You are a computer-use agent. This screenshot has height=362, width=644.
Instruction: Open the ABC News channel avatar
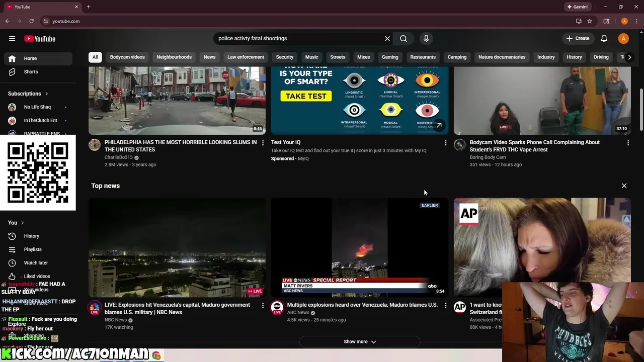[x=277, y=308]
